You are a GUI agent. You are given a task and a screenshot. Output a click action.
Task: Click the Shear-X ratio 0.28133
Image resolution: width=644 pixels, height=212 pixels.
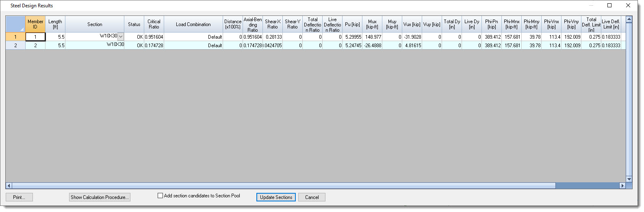(x=273, y=37)
